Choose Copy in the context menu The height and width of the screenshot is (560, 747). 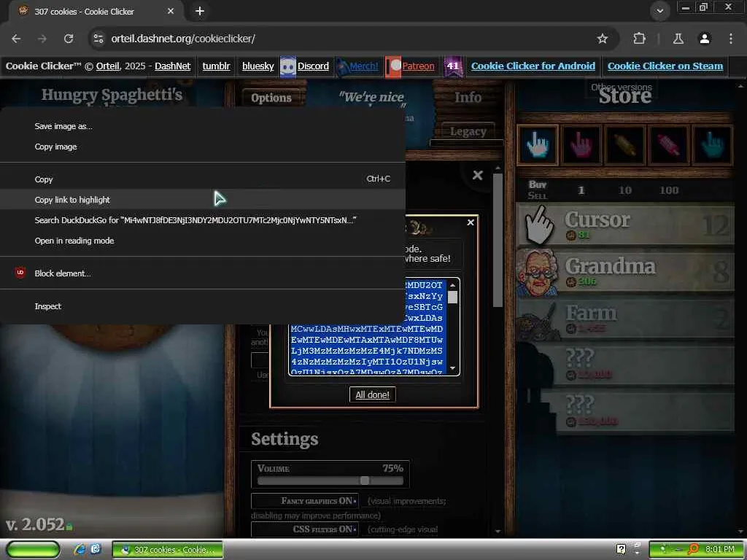click(203, 179)
